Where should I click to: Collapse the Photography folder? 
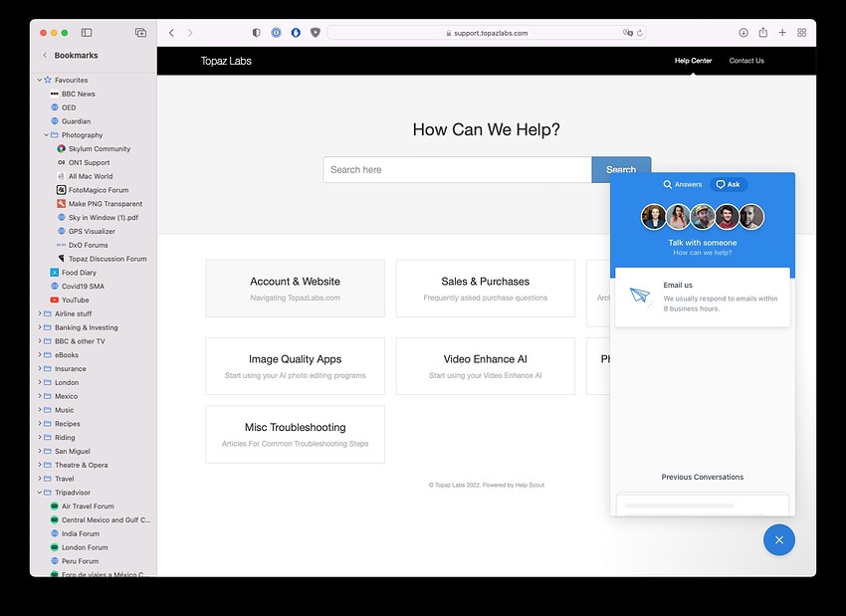coord(47,135)
